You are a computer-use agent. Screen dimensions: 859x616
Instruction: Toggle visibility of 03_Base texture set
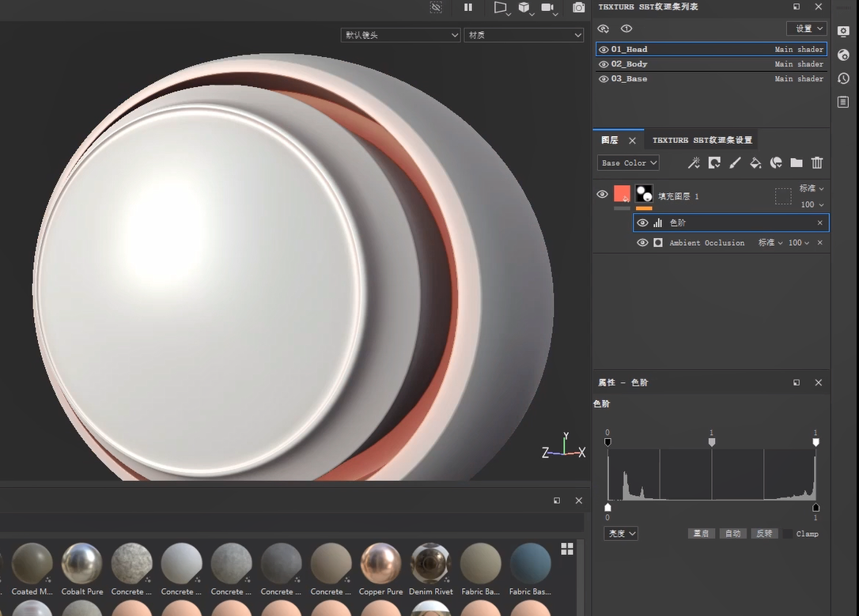(x=604, y=79)
